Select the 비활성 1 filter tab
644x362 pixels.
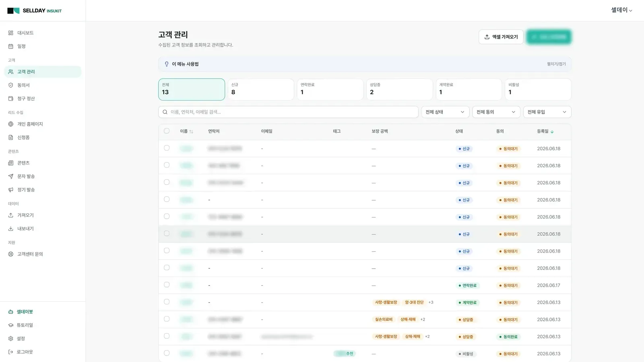(538, 89)
